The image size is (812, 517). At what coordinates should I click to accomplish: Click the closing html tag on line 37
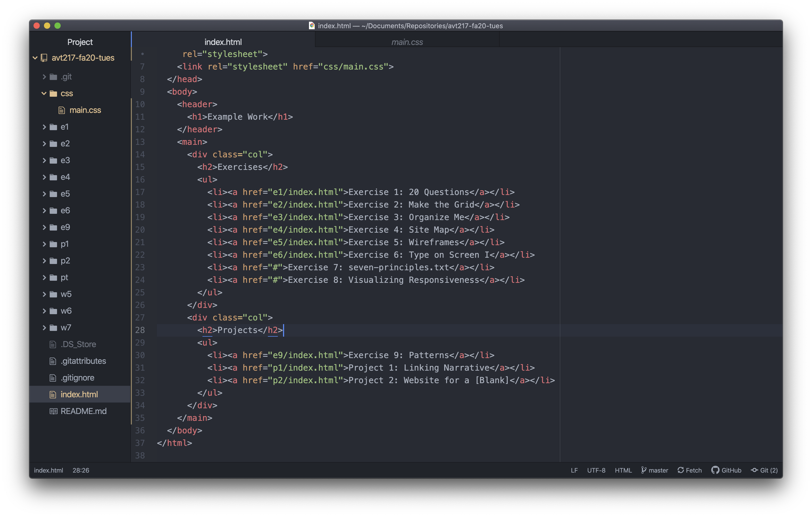175,443
